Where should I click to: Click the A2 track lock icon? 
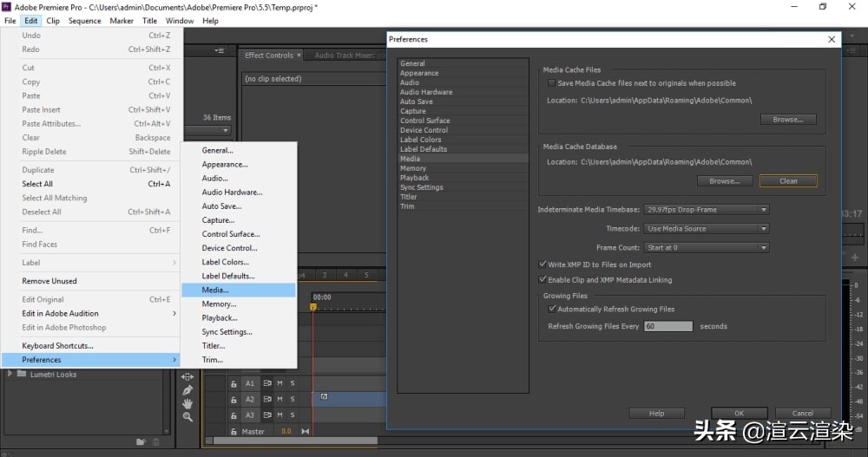click(233, 400)
